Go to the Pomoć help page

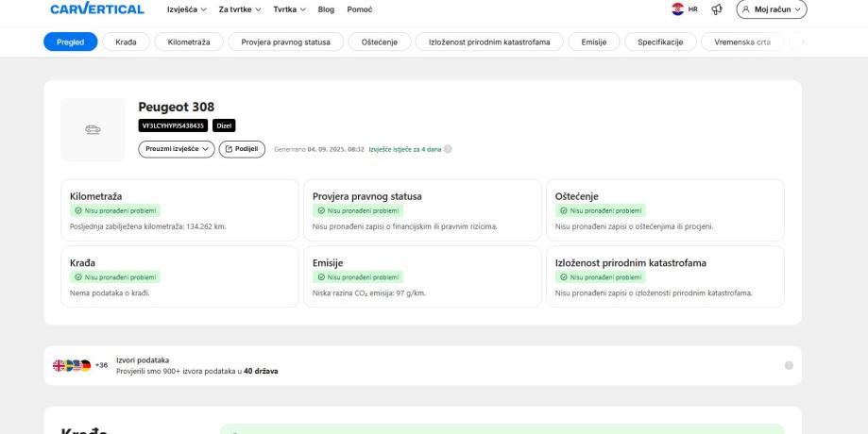[x=360, y=9]
